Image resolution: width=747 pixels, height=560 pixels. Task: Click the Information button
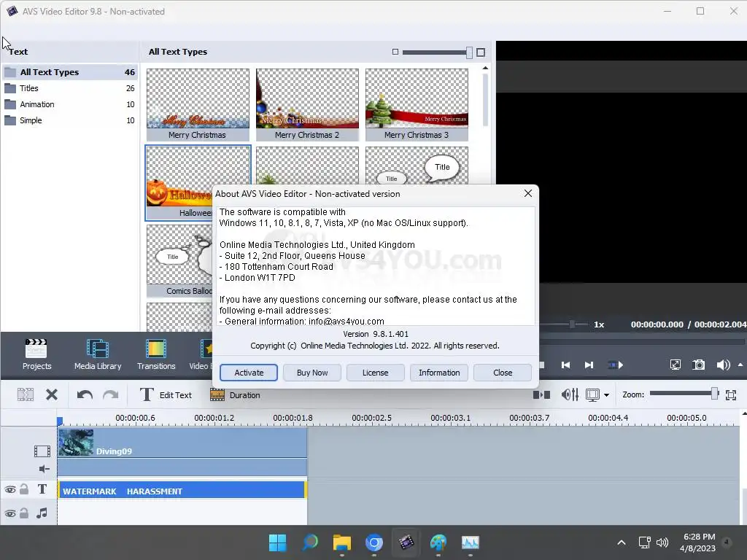tap(439, 373)
